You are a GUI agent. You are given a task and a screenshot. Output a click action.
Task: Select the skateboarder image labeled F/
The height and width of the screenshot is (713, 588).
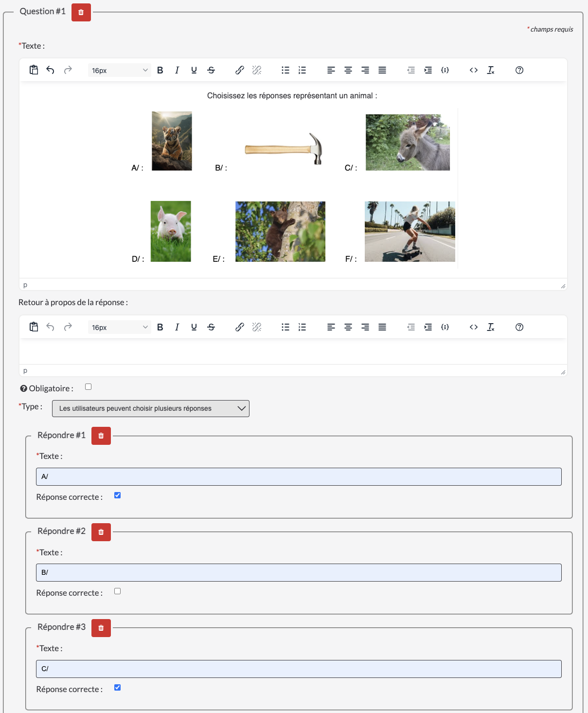(410, 232)
